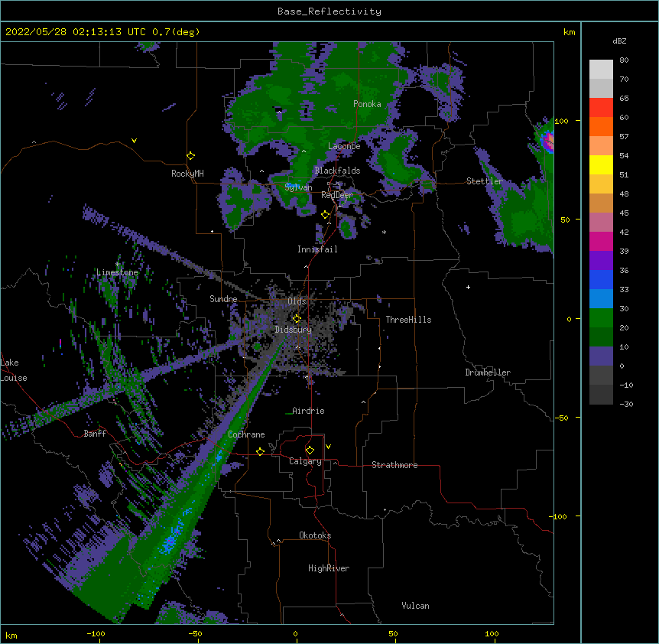This screenshot has height=644, width=659.
Task: Click the Drumheller city label
Action: click(x=488, y=372)
